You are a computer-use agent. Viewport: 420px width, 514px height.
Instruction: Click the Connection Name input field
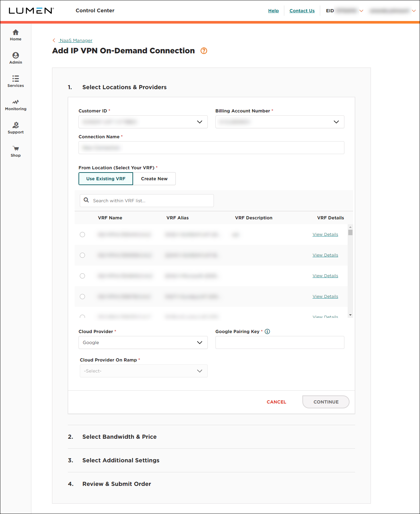click(x=211, y=148)
